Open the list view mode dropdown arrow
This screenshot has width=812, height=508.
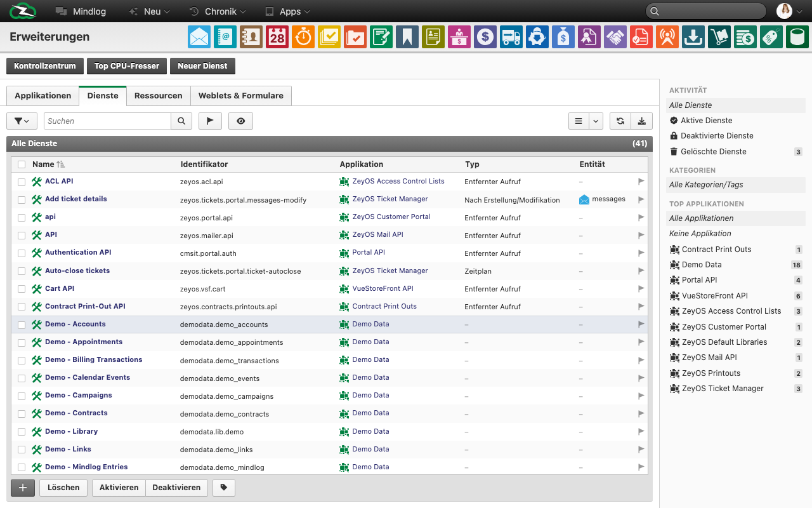click(596, 121)
